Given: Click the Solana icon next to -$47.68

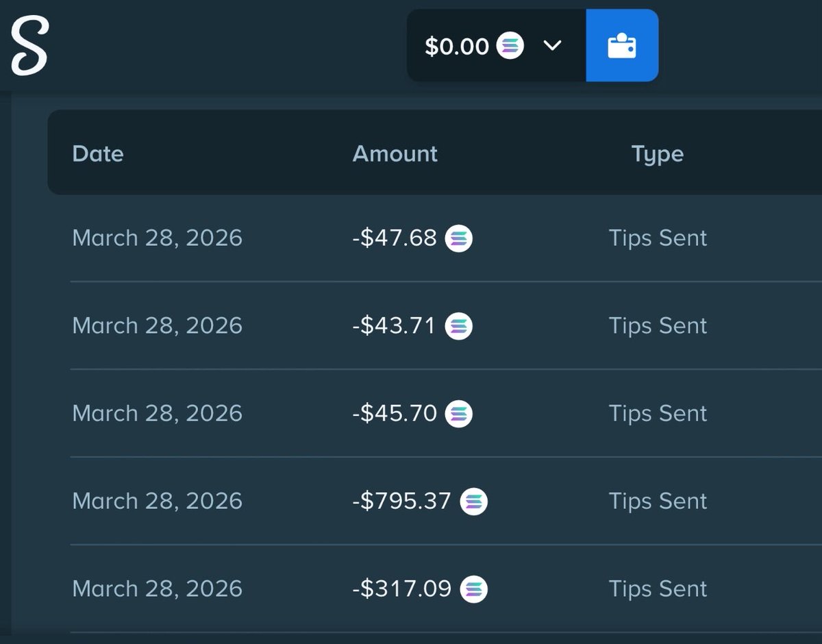Looking at the screenshot, I should 459,238.
